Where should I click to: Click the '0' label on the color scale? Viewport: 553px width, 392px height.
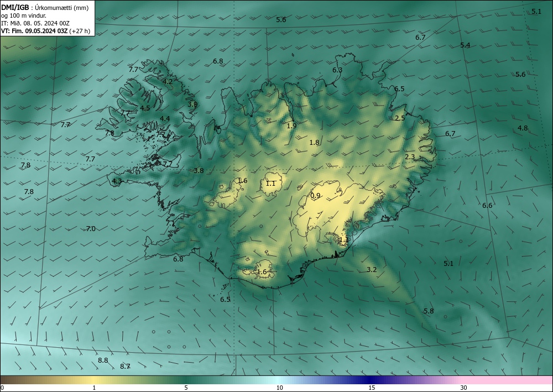pos(2,388)
